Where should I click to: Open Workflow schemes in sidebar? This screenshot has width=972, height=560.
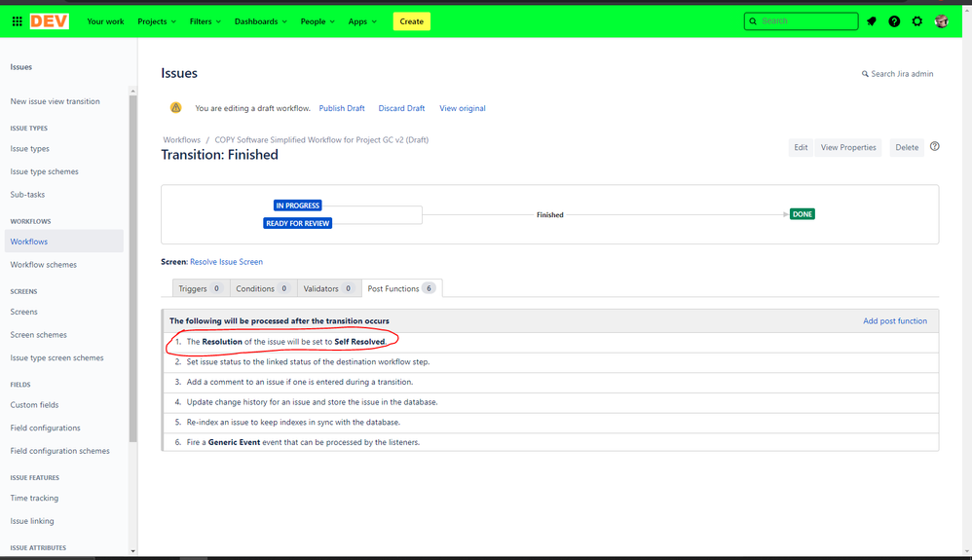[x=44, y=265]
